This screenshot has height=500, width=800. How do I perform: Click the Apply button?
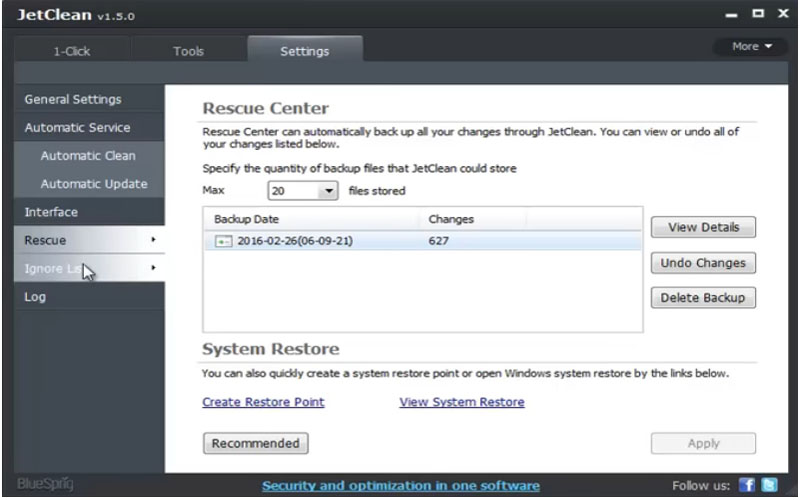pos(703,443)
